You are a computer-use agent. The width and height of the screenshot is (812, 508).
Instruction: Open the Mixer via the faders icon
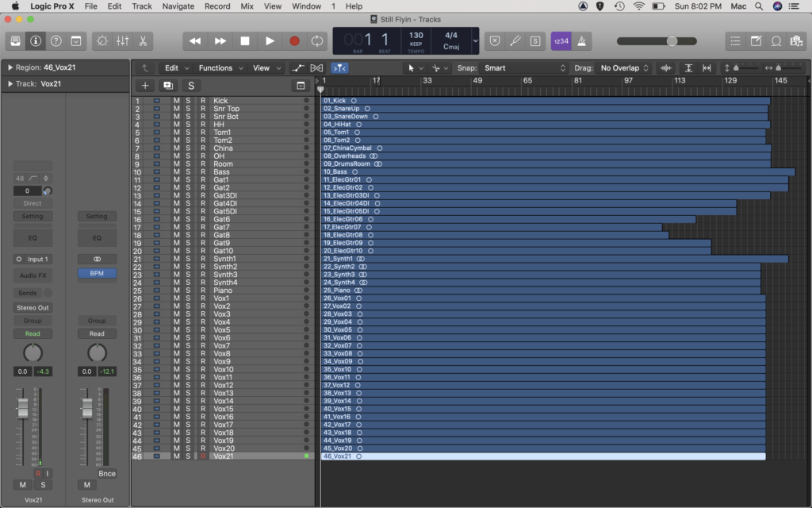coord(121,41)
